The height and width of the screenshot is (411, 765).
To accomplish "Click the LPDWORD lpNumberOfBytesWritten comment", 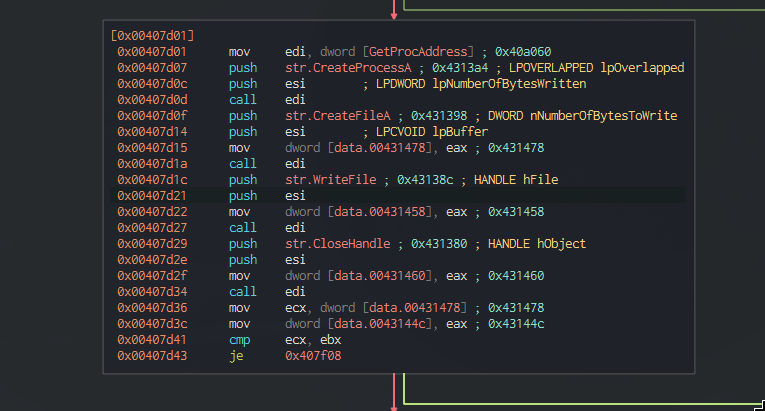I will coord(481,84).
